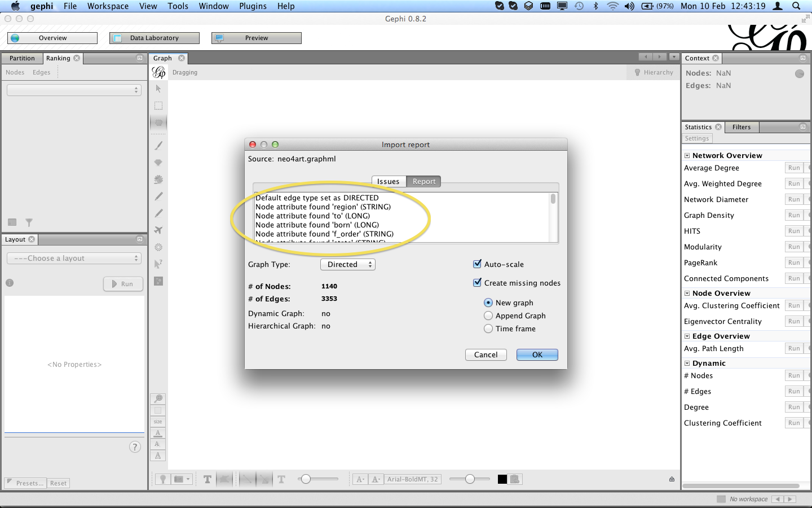Click the filter funnel icon in Ranking panel
The width and height of the screenshot is (812, 508).
(x=29, y=222)
